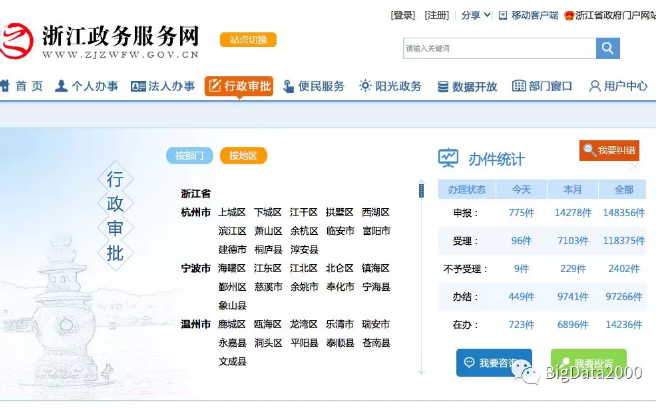The image size is (656, 408).
Task: Click 我要咨询 consultation button
Action: [x=494, y=362]
